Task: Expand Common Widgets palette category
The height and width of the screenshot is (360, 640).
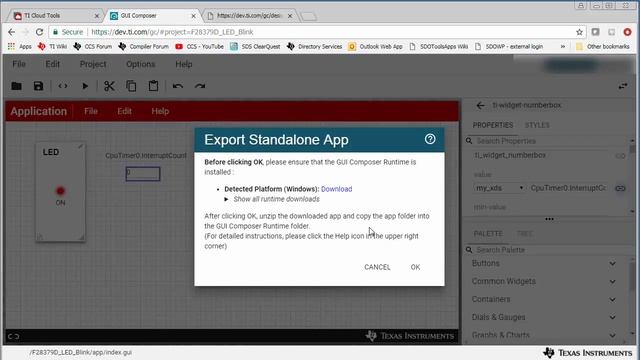Action: [x=613, y=282]
